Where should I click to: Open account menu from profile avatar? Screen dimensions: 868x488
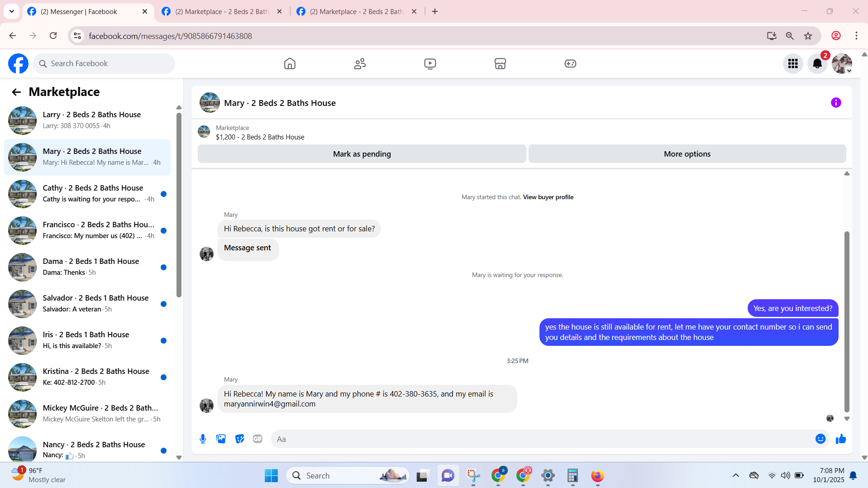tap(842, 64)
